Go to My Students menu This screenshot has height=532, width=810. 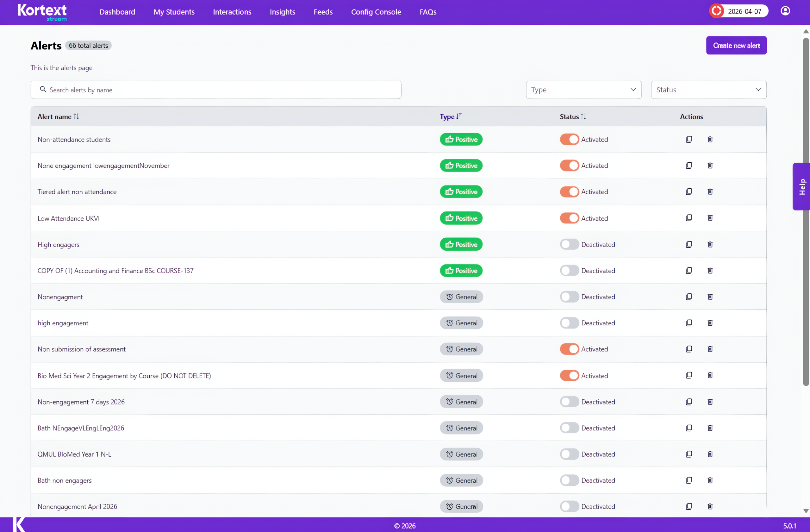coord(174,12)
